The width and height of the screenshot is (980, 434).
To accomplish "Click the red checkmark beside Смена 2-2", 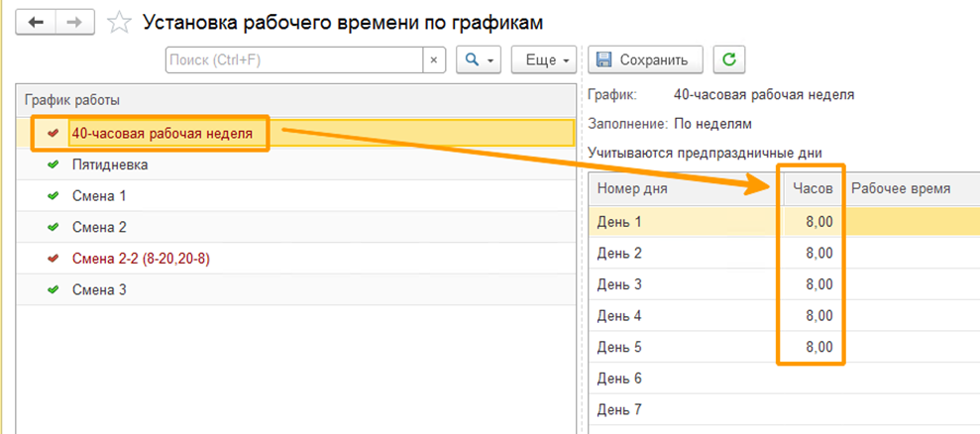I will tap(53, 259).
